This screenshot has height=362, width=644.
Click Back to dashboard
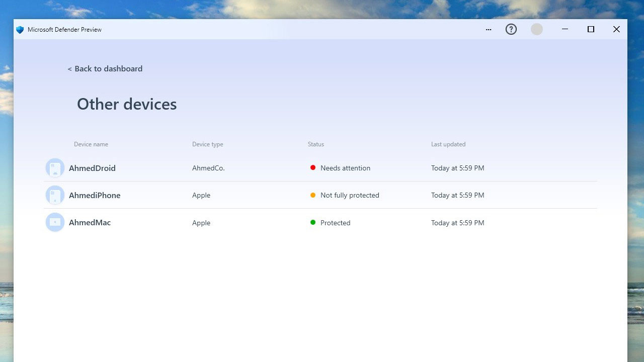coord(105,68)
